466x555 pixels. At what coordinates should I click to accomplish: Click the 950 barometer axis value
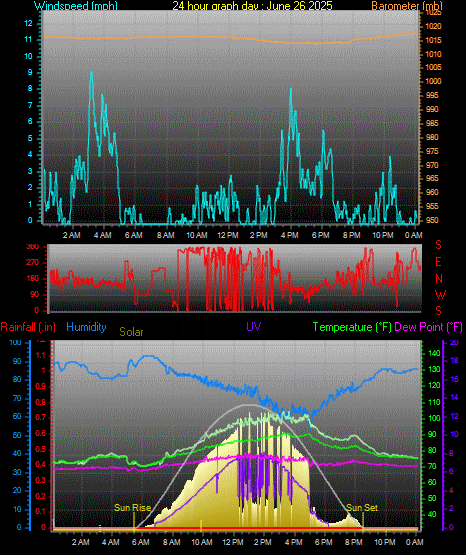[x=432, y=220]
